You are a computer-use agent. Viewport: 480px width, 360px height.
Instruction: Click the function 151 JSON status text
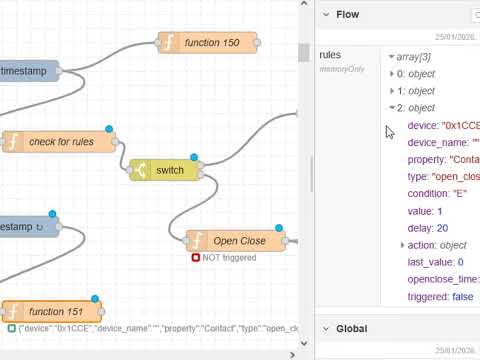[158, 329]
